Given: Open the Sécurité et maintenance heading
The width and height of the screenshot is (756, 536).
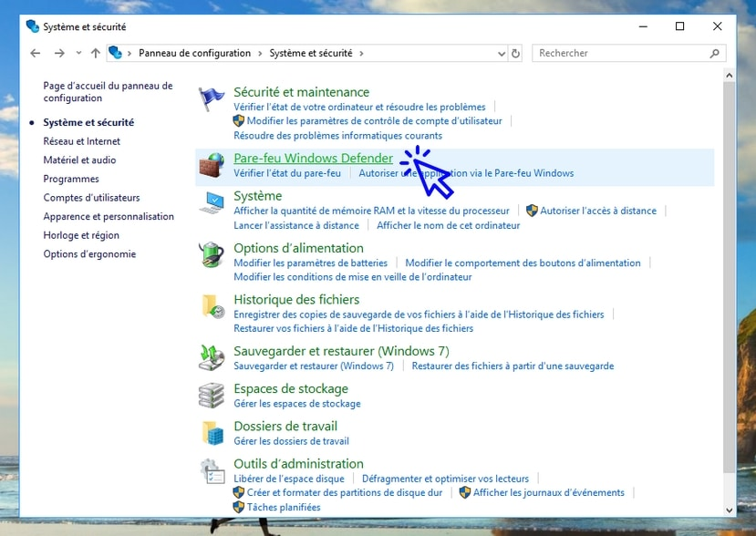Looking at the screenshot, I should (x=301, y=92).
